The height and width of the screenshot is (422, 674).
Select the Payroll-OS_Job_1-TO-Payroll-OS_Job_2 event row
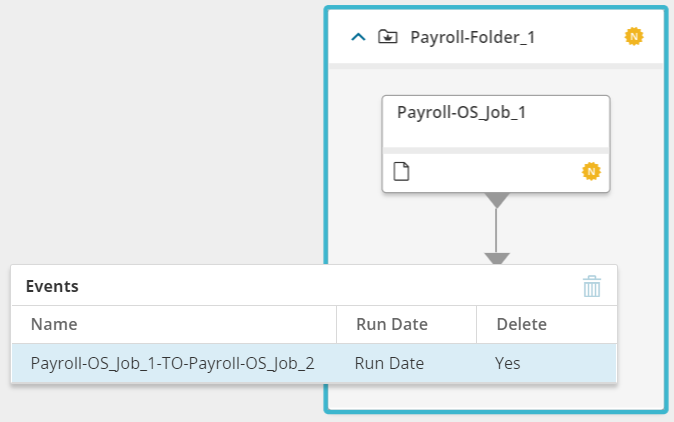click(173, 363)
